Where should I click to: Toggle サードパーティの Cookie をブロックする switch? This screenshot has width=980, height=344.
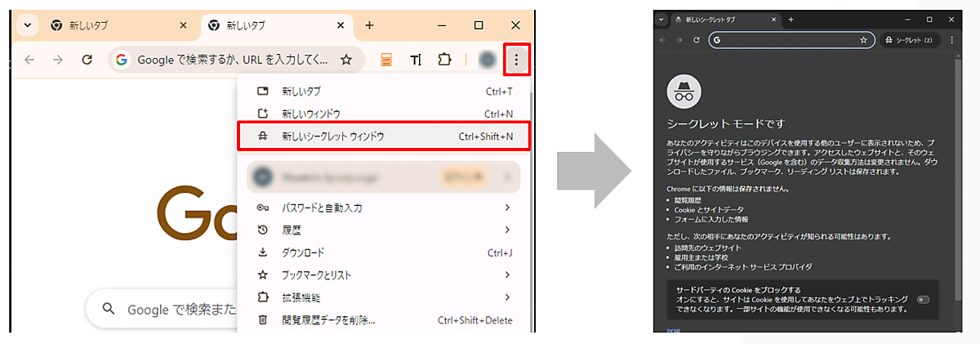[923, 300]
